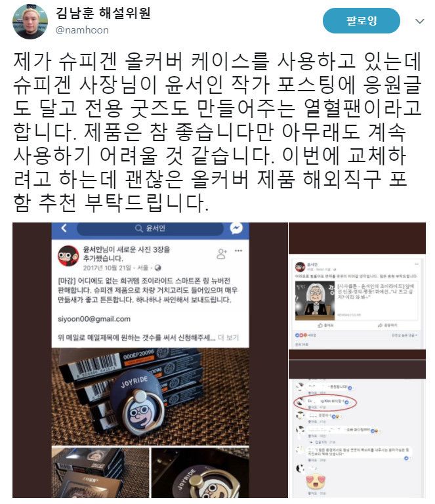Expand the 더 보기 see more link

click(228, 337)
